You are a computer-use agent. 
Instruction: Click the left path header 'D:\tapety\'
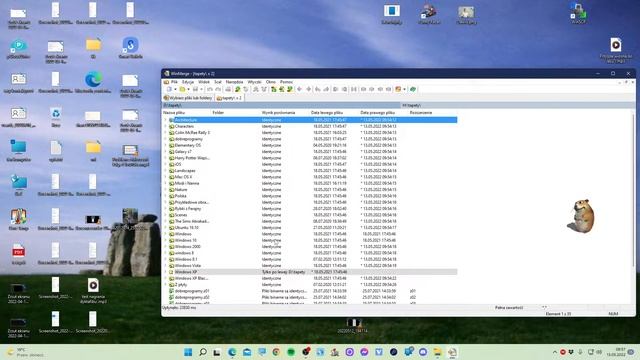pyautogui.click(x=281, y=105)
